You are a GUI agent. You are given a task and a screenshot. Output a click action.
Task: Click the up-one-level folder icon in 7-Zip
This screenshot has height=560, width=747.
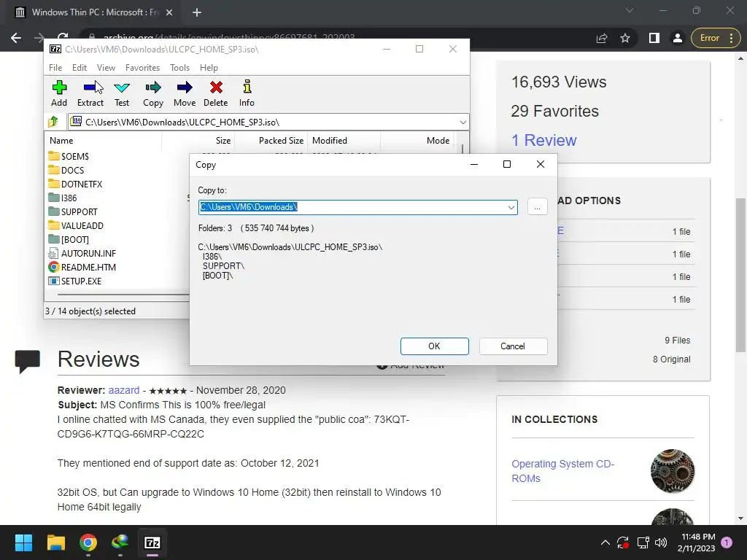point(53,122)
